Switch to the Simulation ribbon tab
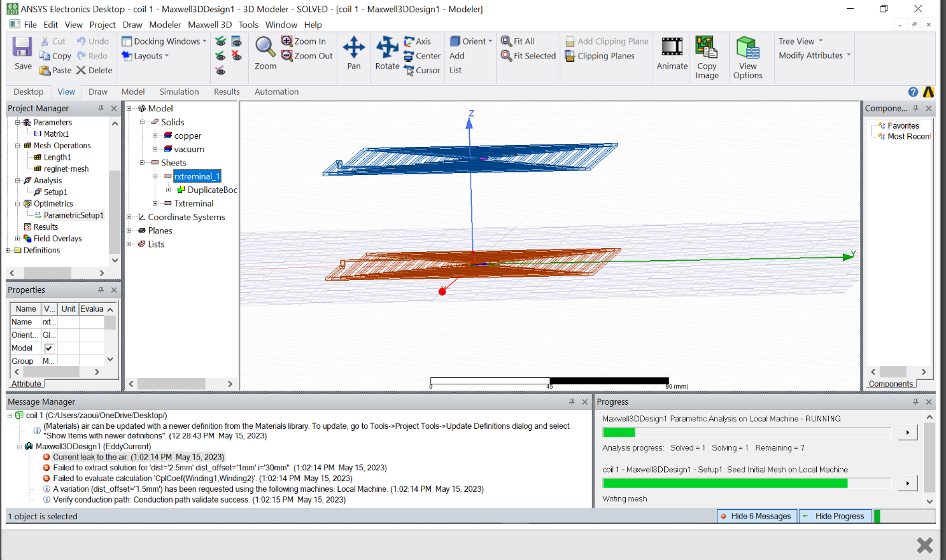Viewport: 946px width, 560px height. [179, 92]
